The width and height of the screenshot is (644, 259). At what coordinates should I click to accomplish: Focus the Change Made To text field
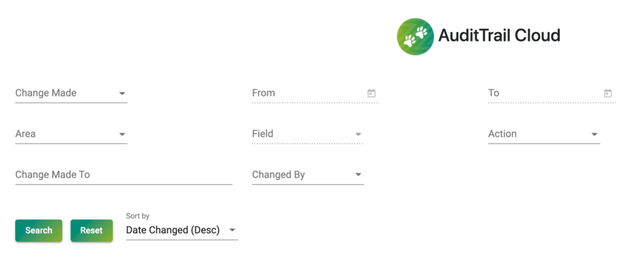pyautogui.click(x=124, y=175)
